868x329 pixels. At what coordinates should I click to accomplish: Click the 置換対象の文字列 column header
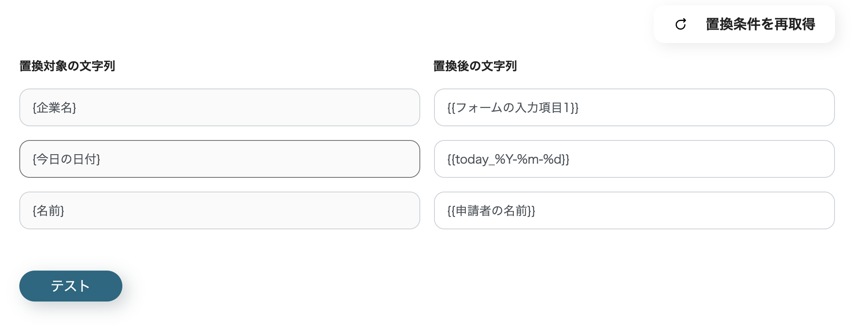click(x=67, y=67)
